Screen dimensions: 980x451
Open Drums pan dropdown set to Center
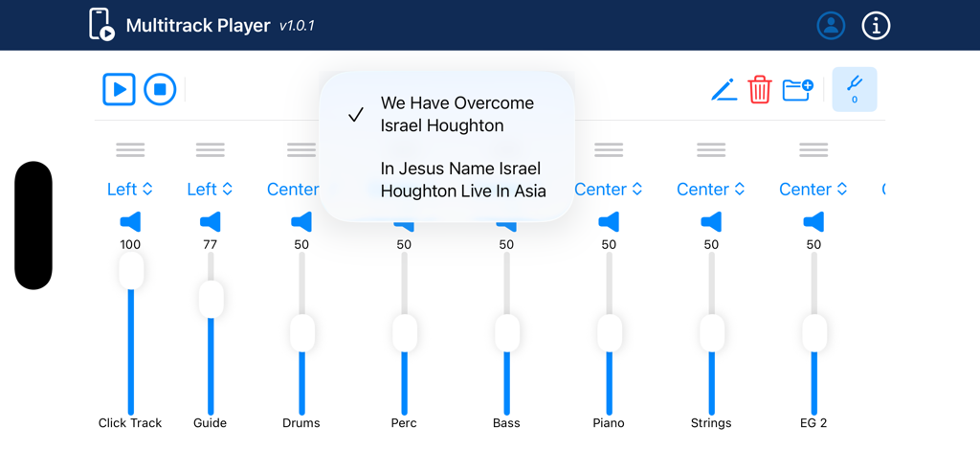[293, 189]
